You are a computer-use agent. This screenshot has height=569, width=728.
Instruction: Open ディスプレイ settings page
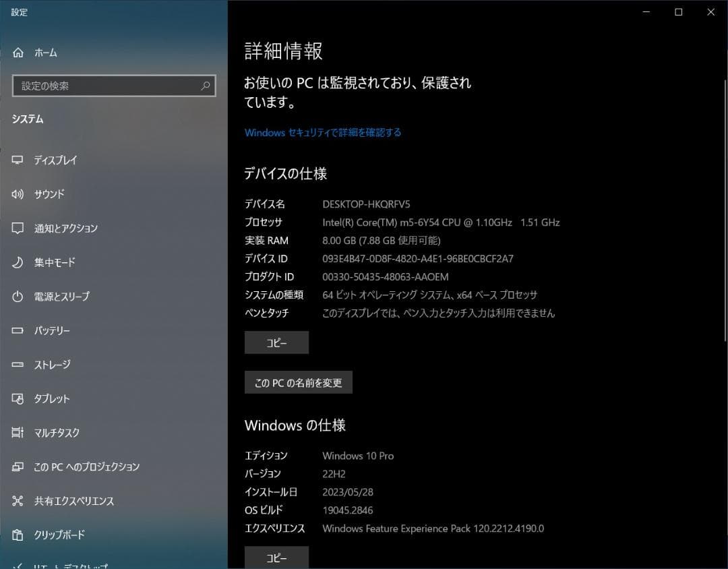55,160
